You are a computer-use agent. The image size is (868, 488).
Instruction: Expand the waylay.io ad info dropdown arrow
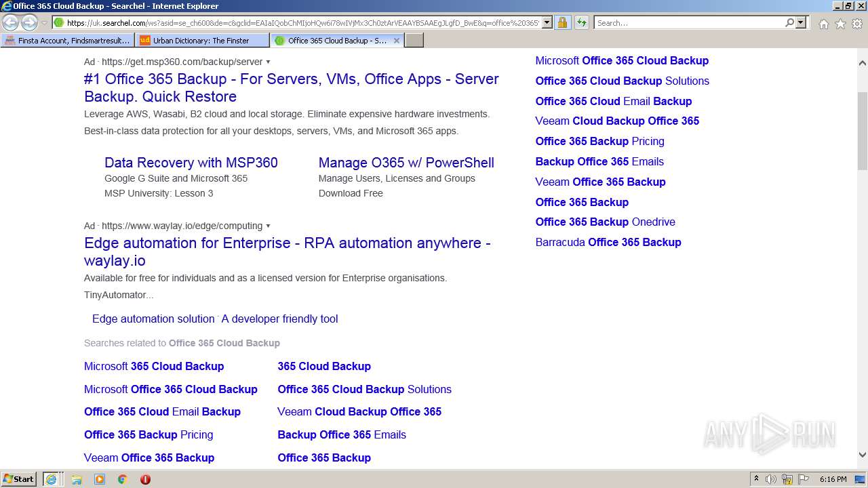(268, 226)
